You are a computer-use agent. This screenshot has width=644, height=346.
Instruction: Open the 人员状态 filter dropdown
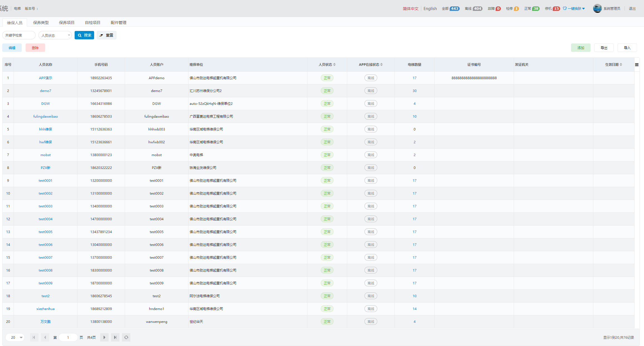55,35
